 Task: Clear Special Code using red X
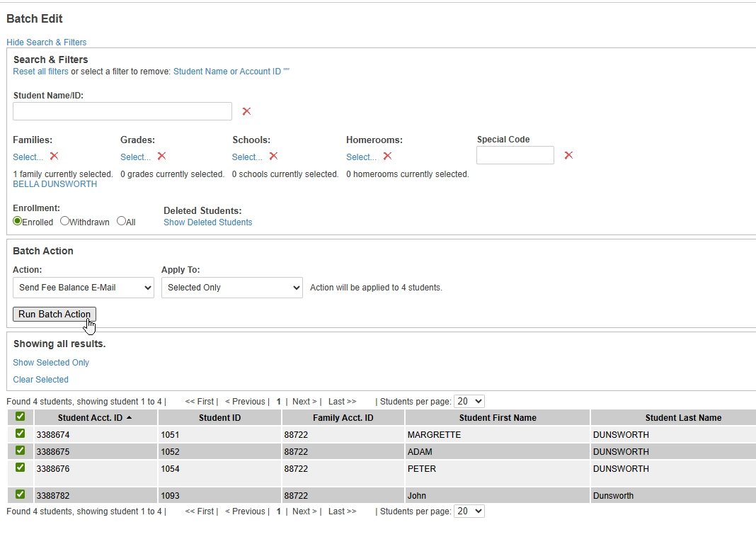click(568, 155)
